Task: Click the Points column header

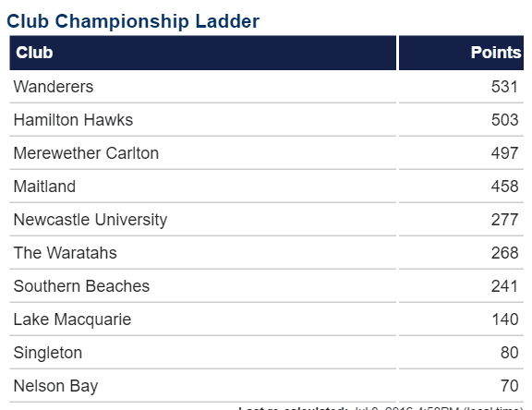Action: tap(461, 53)
